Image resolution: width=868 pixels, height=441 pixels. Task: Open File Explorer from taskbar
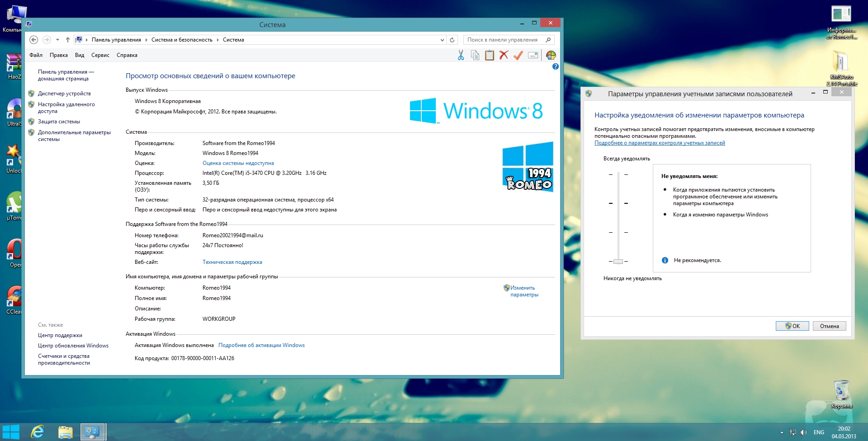(66, 432)
